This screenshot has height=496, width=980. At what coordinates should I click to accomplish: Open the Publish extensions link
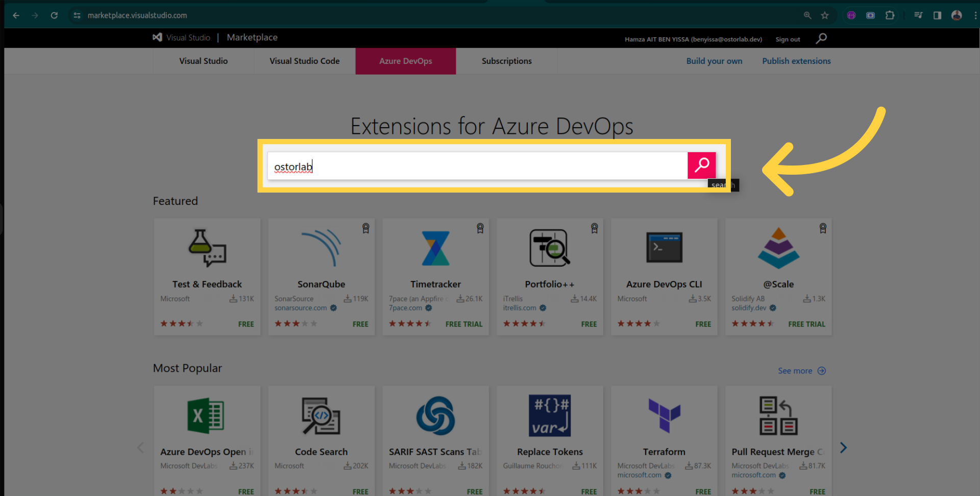coord(796,61)
